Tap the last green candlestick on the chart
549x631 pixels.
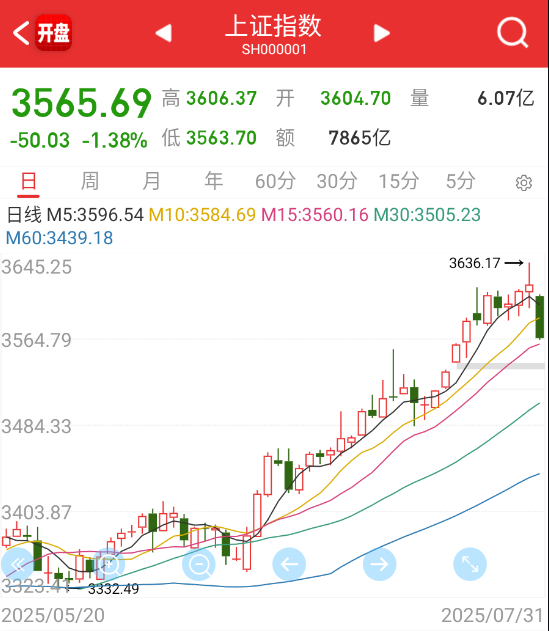[540, 317]
